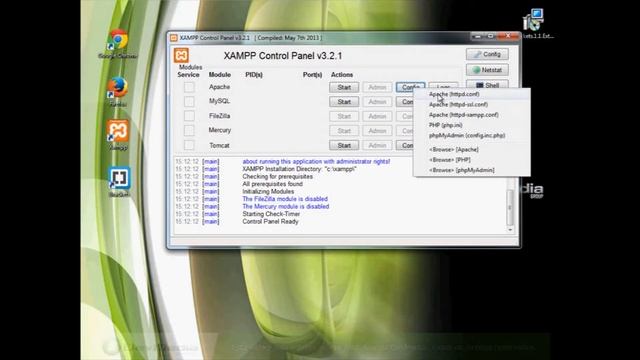The width and height of the screenshot is (640, 360).
Task: Click log line 'Checking for prerequisites'
Action: click(278, 177)
